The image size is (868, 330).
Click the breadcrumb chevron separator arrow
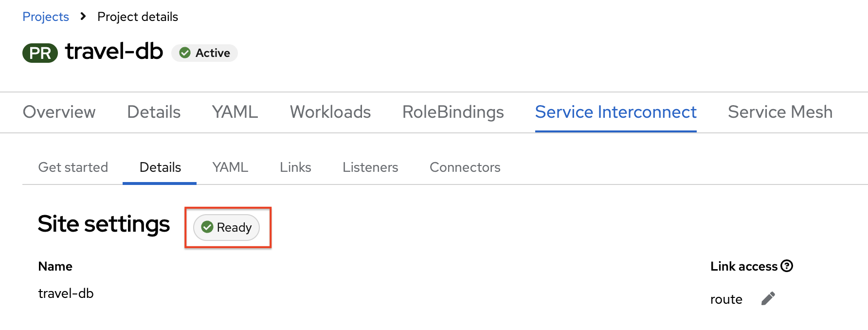coord(83,17)
